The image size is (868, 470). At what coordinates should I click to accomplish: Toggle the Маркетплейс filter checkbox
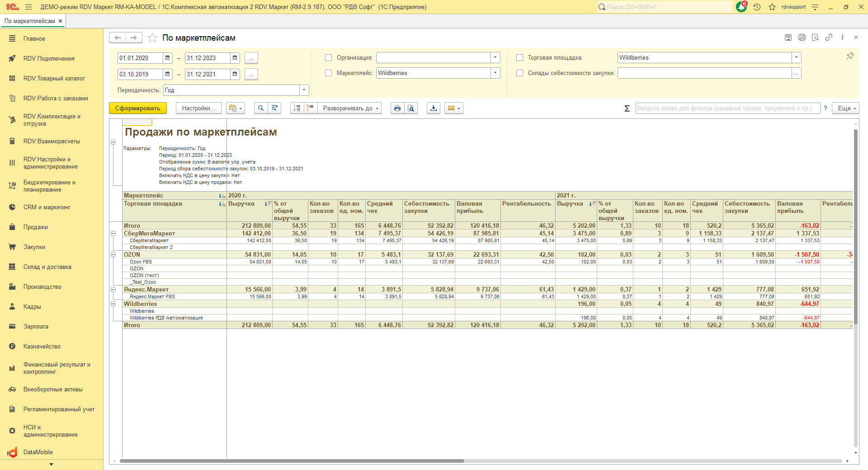pyautogui.click(x=329, y=73)
